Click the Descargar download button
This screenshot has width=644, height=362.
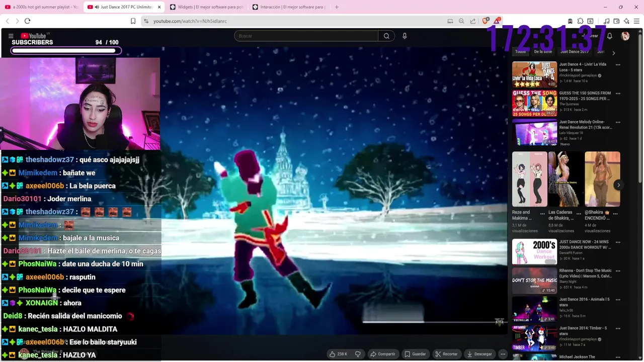[479, 354]
